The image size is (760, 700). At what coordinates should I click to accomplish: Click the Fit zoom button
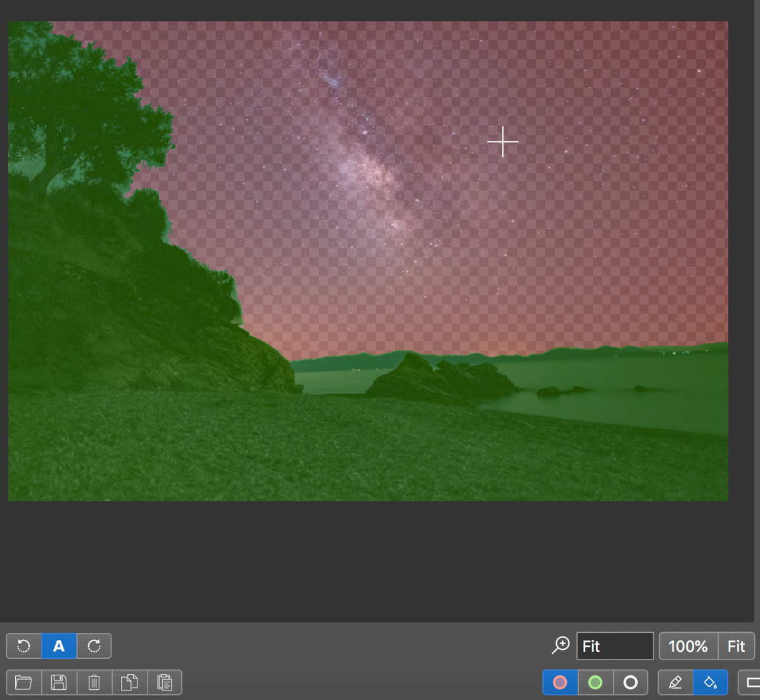tap(736, 646)
